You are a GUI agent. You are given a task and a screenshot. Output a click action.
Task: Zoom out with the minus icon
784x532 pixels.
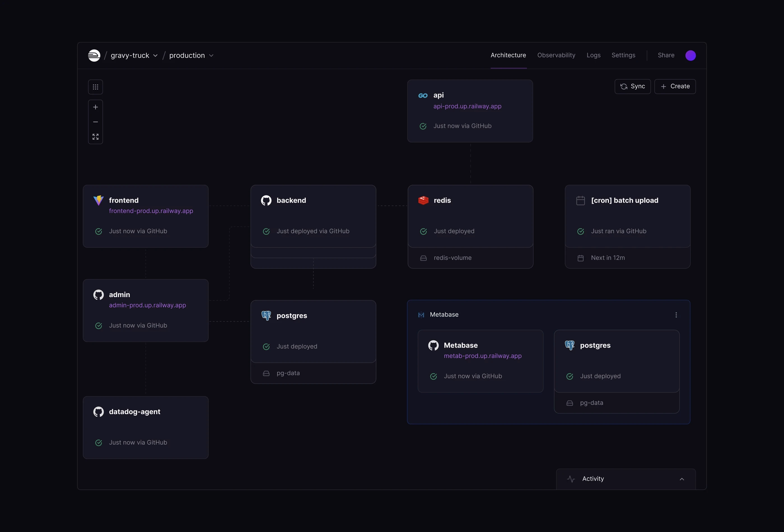95,122
